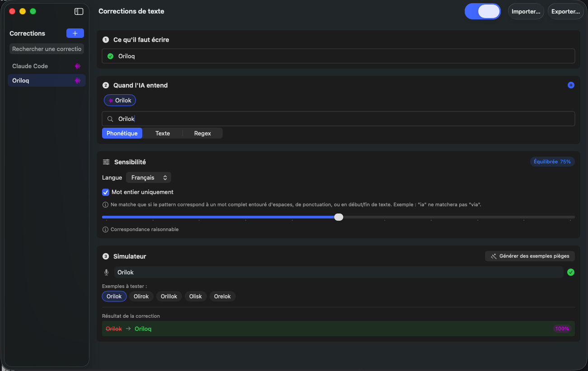Toggle the sidebar panel icon

click(79, 11)
